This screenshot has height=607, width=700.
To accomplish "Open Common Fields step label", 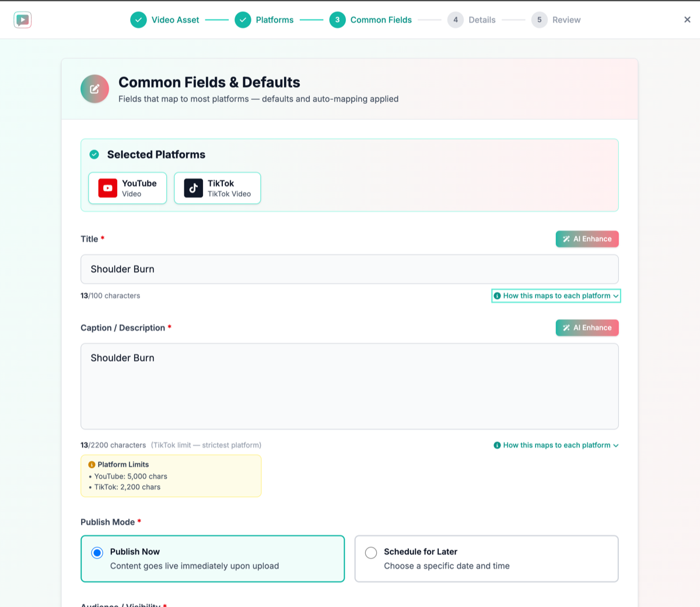I will pyautogui.click(x=381, y=20).
